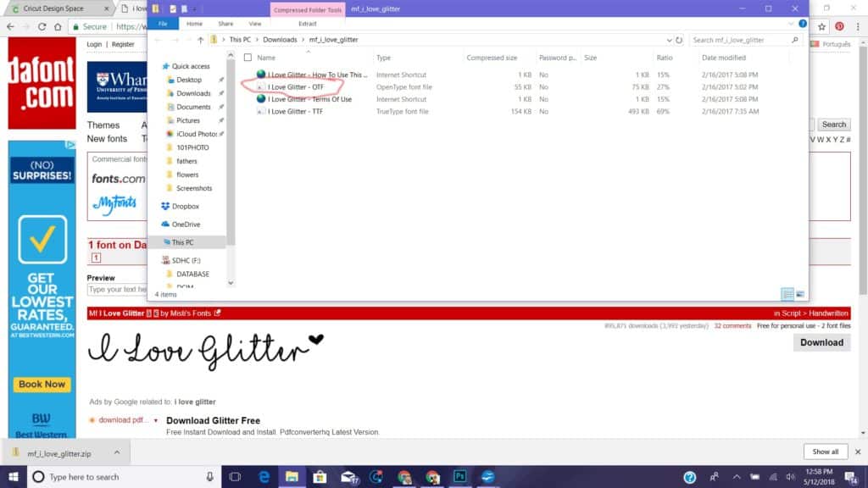Open the I Love Glitter - OTF font file
Screen dimensions: 868x488
296,87
